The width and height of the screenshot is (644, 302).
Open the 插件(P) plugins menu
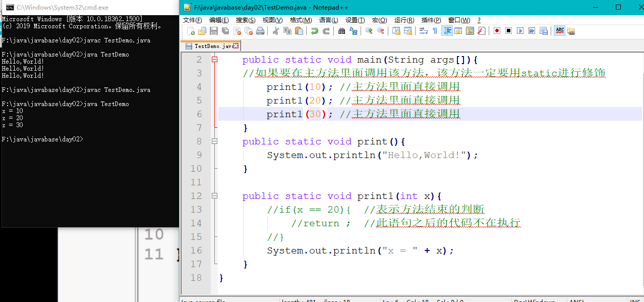(x=431, y=20)
